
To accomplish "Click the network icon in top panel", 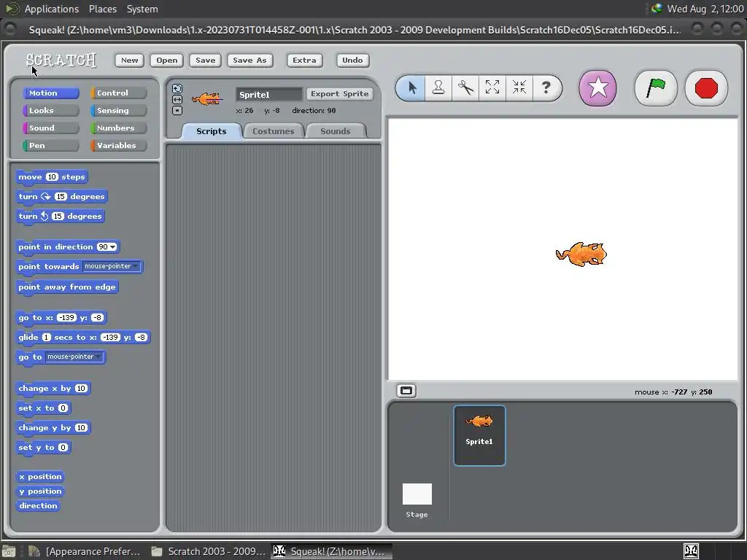I will (x=657, y=8).
